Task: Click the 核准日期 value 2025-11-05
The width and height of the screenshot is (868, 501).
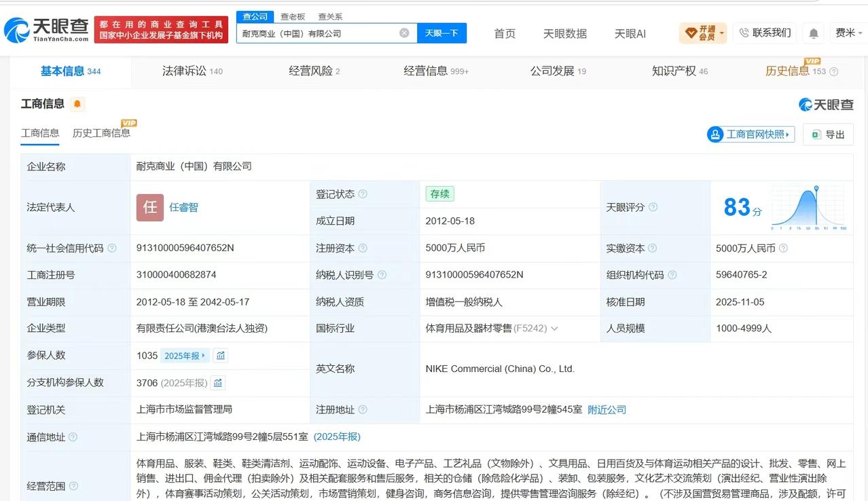Action: tap(740, 302)
